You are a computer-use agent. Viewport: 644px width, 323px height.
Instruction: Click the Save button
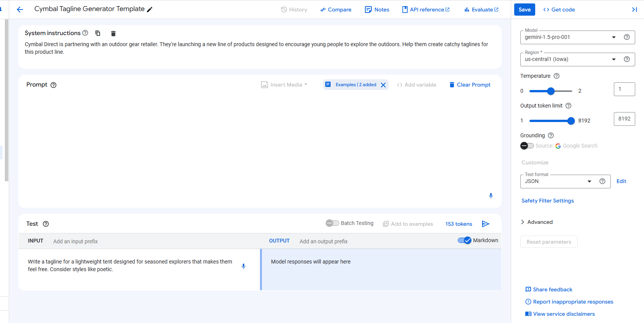pyautogui.click(x=525, y=10)
